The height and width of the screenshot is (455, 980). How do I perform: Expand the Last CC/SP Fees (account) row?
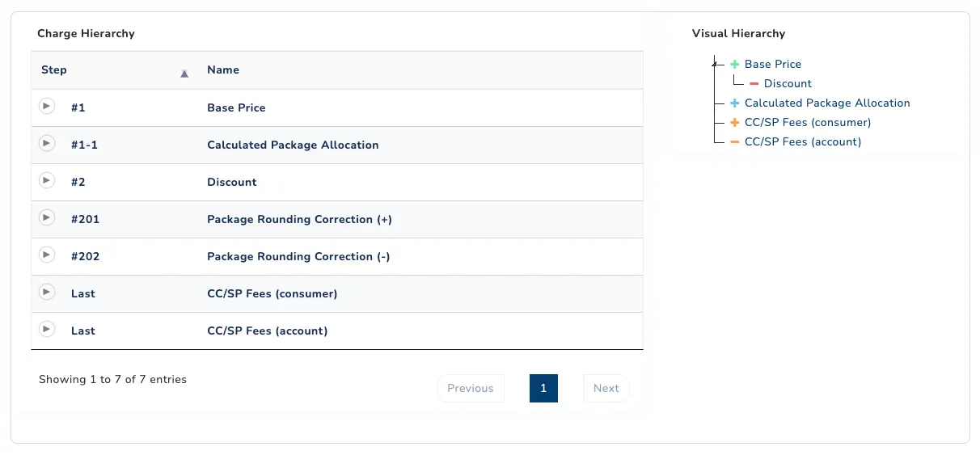47,329
